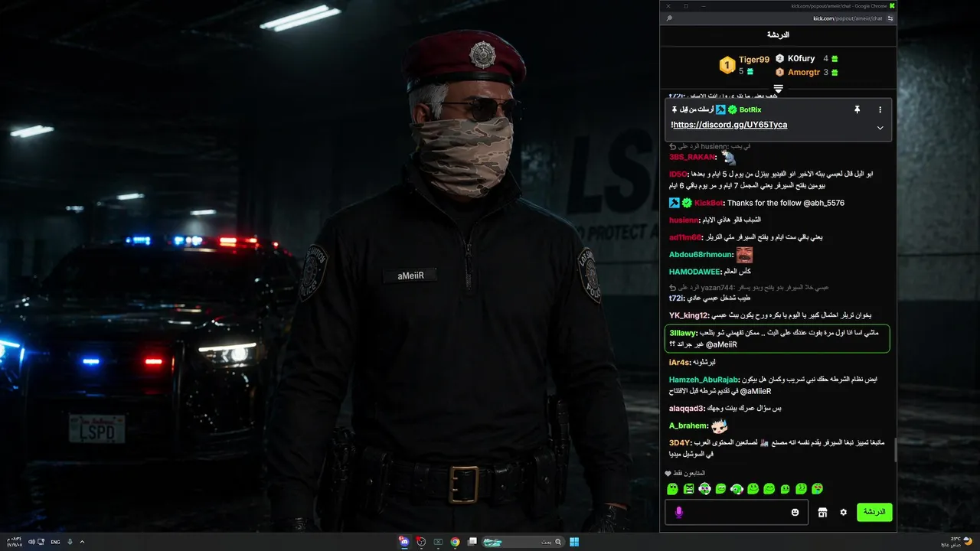The height and width of the screenshot is (551, 980).
Task: Open Google Chrome from the taskbar
Action: 456,542
